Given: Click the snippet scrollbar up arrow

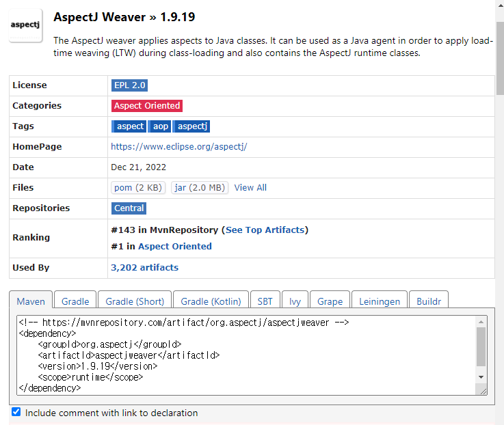Looking at the screenshot, I should click(x=481, y=322).
